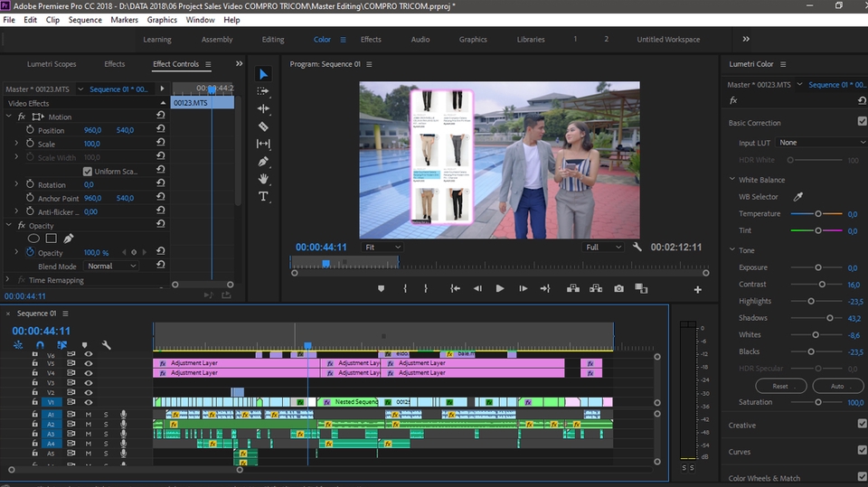Click Go to In point button
The width and height of the screenshot is (868, 487).
[x=455, y=289]
